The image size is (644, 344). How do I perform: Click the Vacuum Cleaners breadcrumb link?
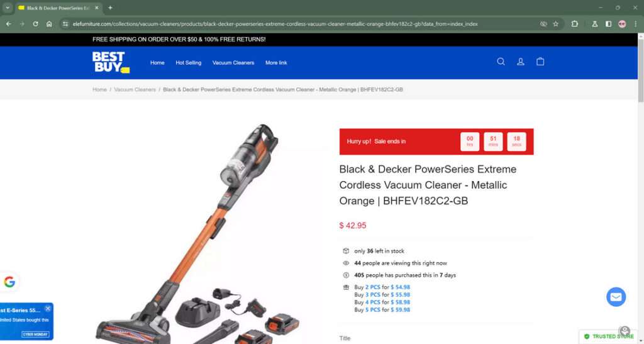click(135, 89)
